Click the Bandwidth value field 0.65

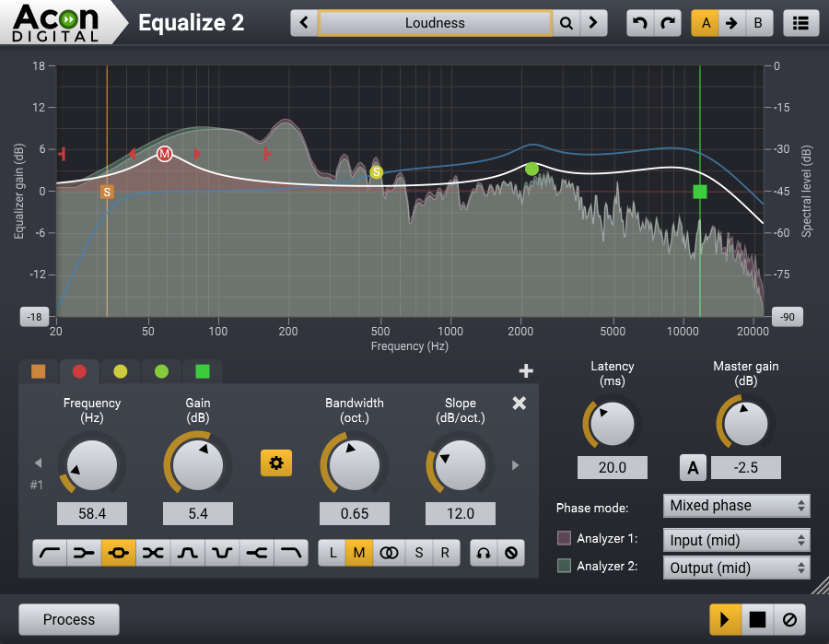pyautogui.click(x=355, y=513)
